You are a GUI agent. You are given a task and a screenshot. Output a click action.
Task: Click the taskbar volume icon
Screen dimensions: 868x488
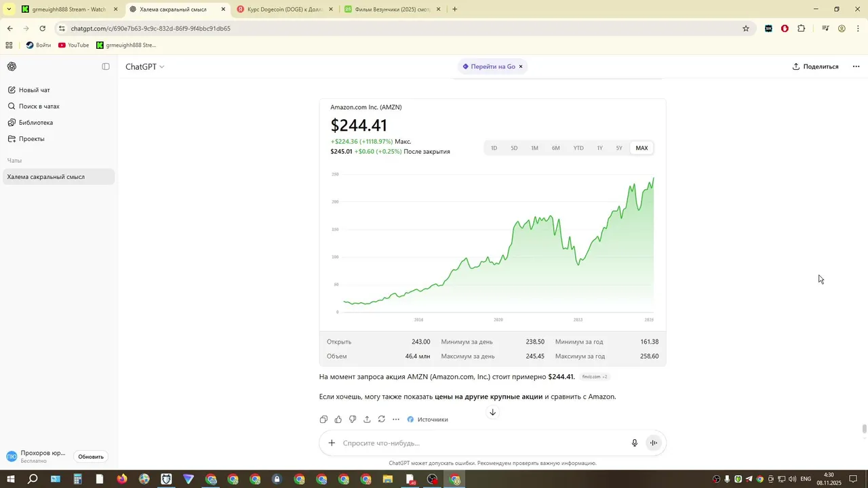tap(792, 479)
